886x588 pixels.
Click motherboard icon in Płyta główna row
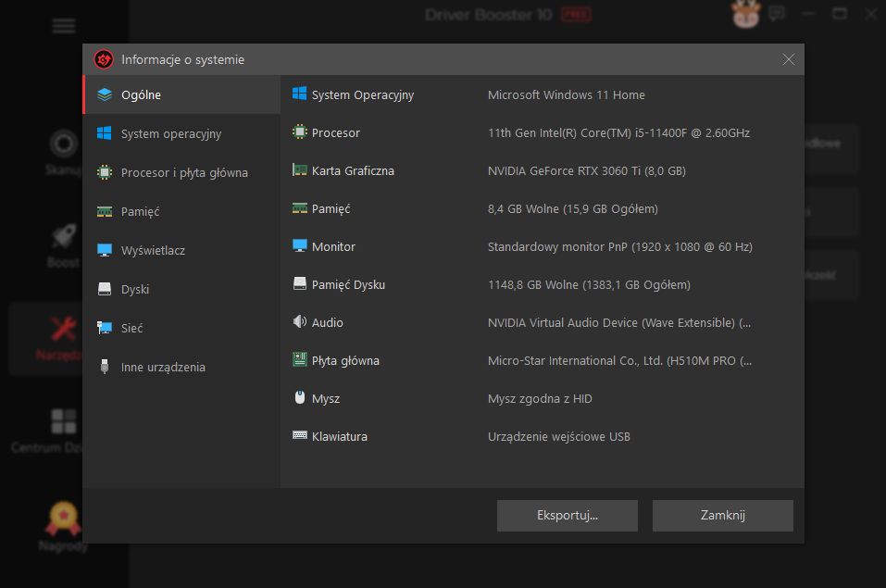click(x=299, y=359)
